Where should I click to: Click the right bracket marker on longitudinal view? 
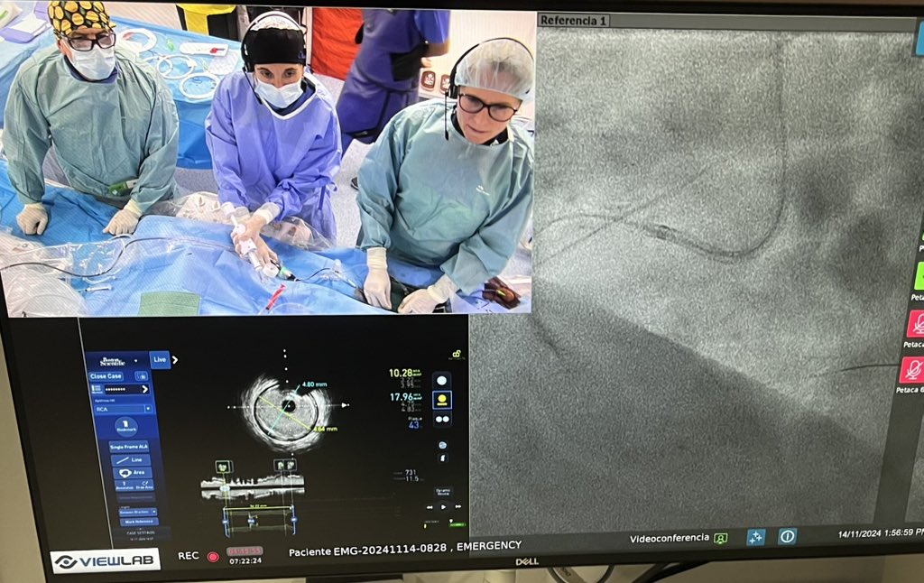pyautogui.click(x=294, y=520)
